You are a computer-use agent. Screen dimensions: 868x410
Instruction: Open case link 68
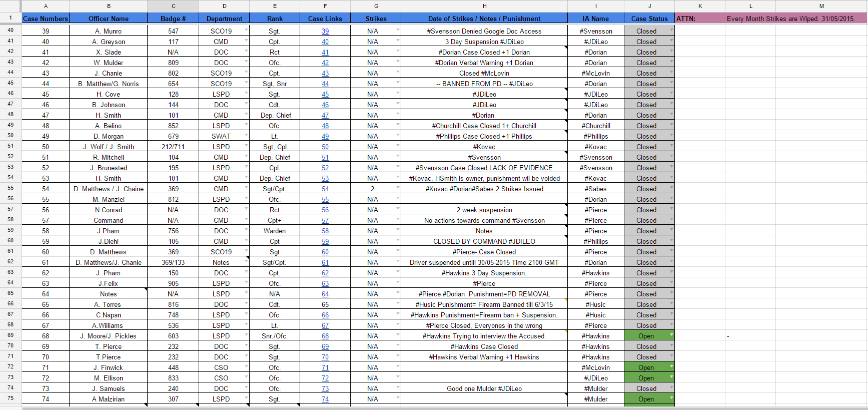325,336
